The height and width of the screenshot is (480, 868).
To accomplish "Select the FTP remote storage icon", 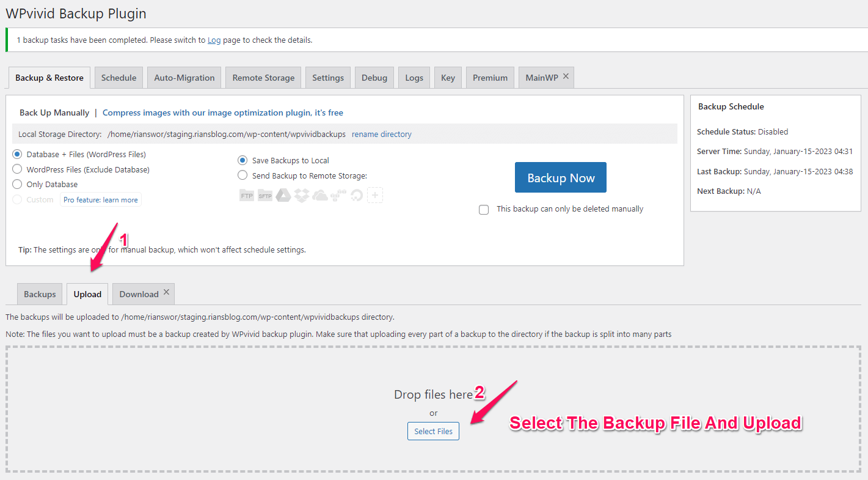I will point(247,196).
